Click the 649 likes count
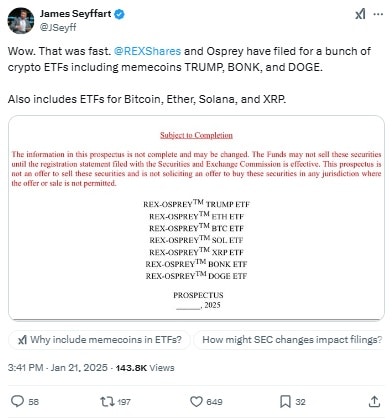Viewport: 392px width, 419px height. pyautogui.click(x=214, y=402)
